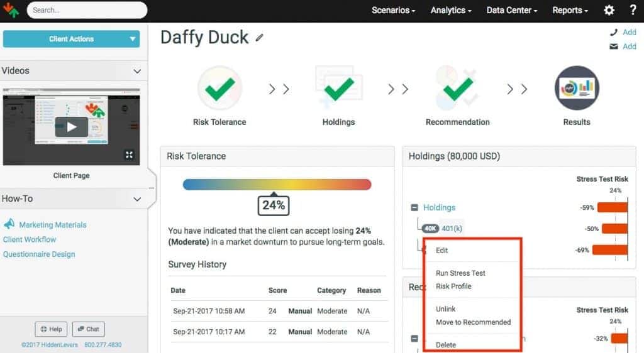Open the Reports menu
Viewport: 644px width, 353px height.
[x=570, y=10]
